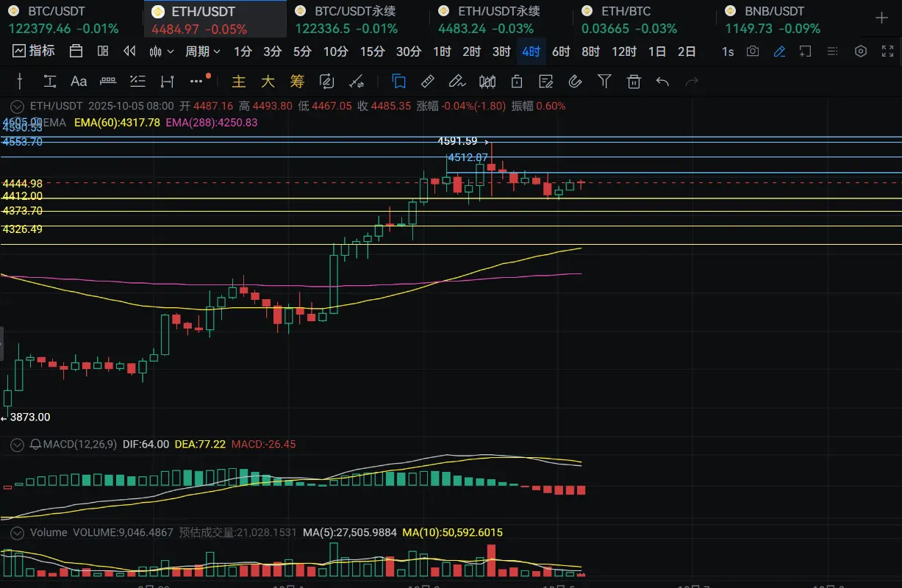Select the 1分 timeframe

pyautogui.click(x=243, y=51)
